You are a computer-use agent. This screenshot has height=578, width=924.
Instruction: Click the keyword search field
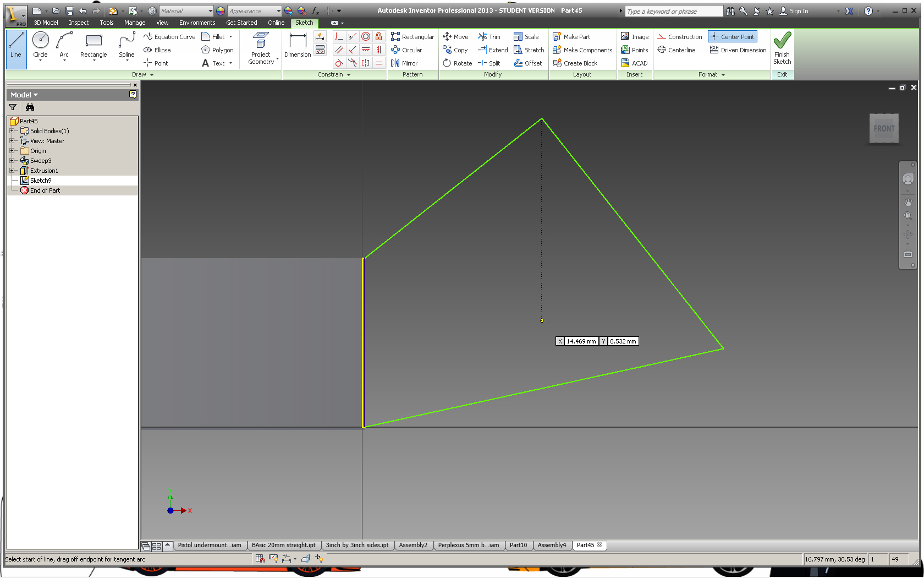(674, 11)
